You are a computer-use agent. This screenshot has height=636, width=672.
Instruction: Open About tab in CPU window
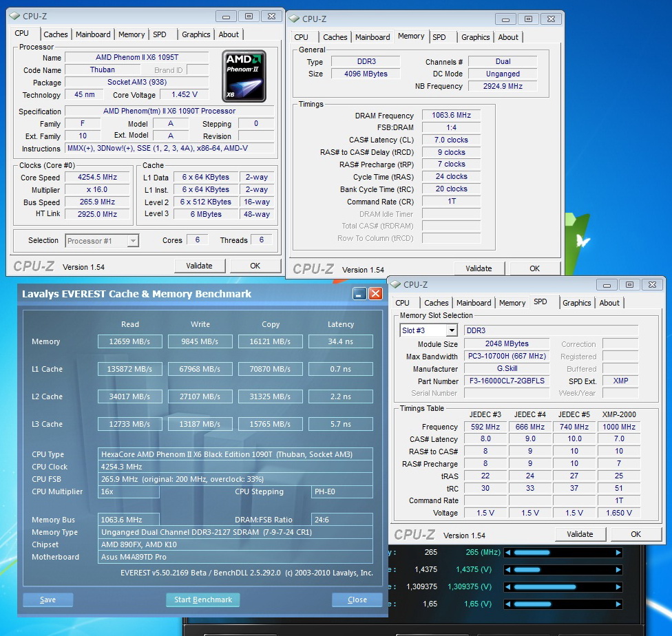click(229, 34)
